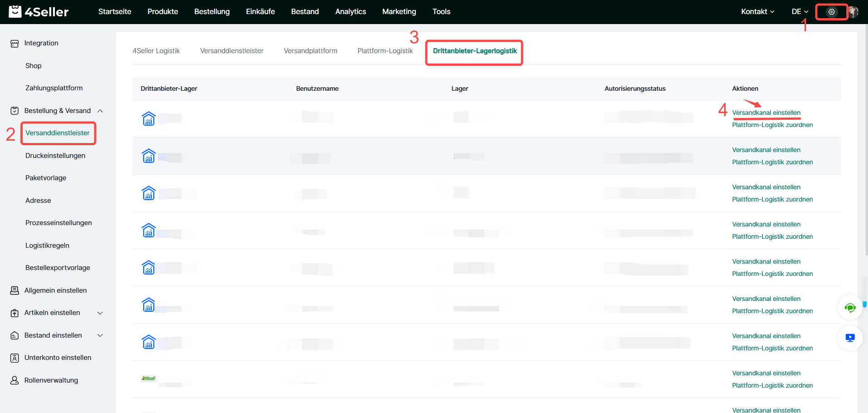Expand the Artikeln einstellen section
Screen dimensions: 868x413
(x=100, y=313)
